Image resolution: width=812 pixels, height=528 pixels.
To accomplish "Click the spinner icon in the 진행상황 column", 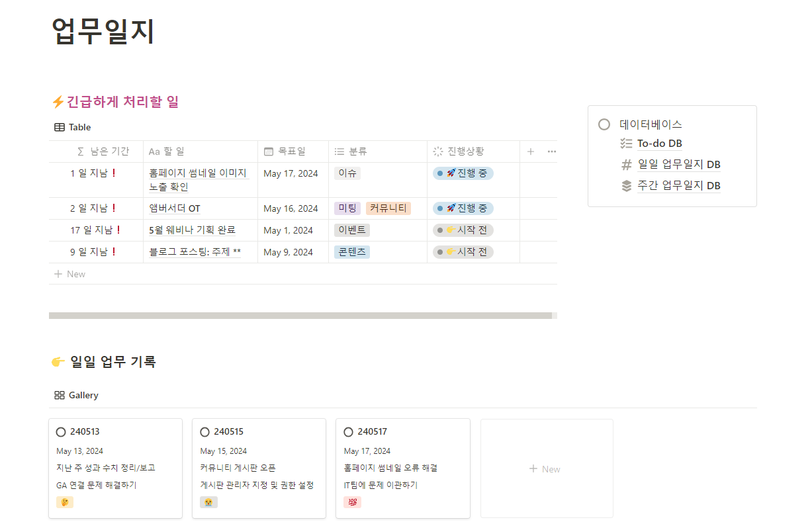I will [437, 151].
